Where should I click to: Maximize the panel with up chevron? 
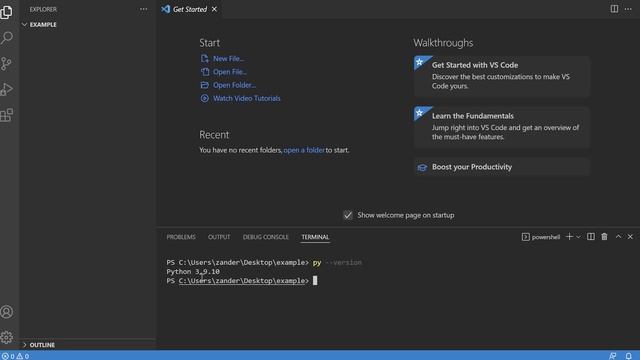click(618, 237)
